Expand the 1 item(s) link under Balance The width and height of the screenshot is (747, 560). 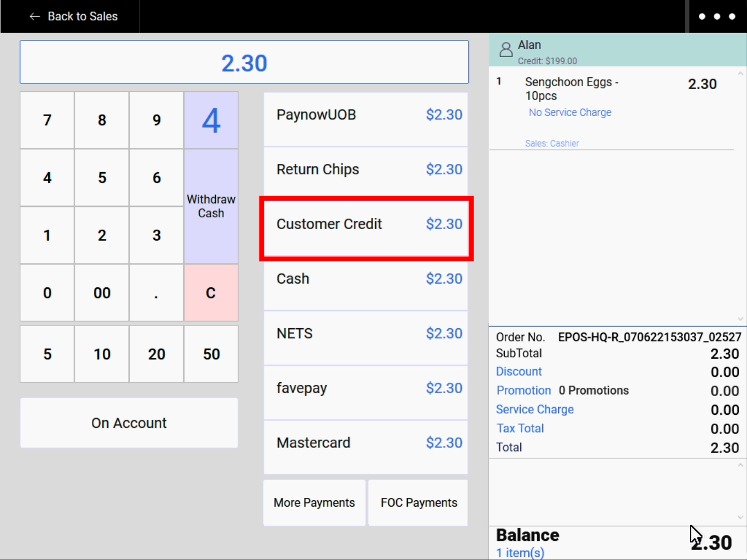(x=520, y=553)
